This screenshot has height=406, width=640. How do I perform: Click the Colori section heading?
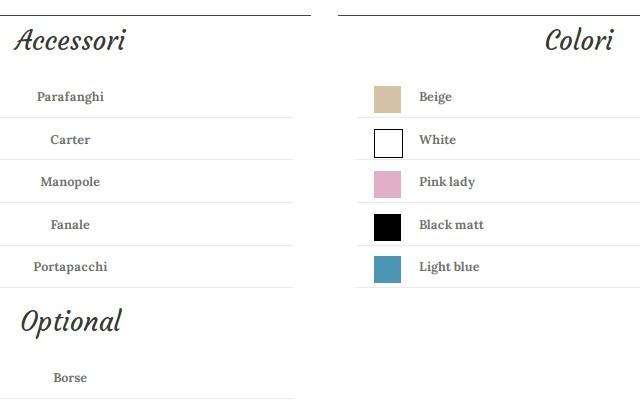coord(578,41)
